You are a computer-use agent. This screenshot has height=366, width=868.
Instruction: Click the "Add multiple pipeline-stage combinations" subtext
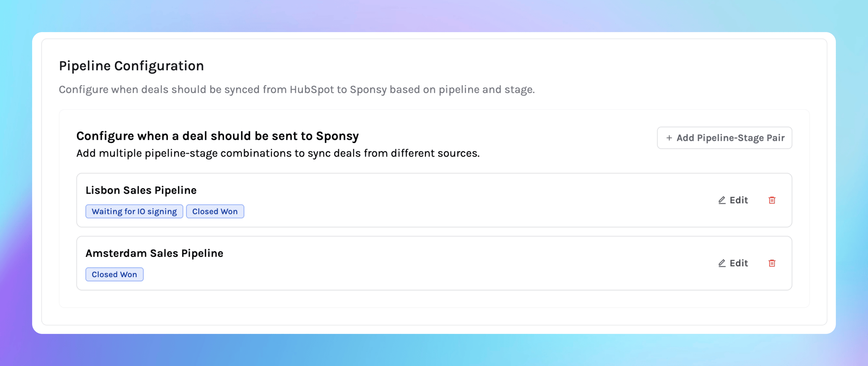278,154
